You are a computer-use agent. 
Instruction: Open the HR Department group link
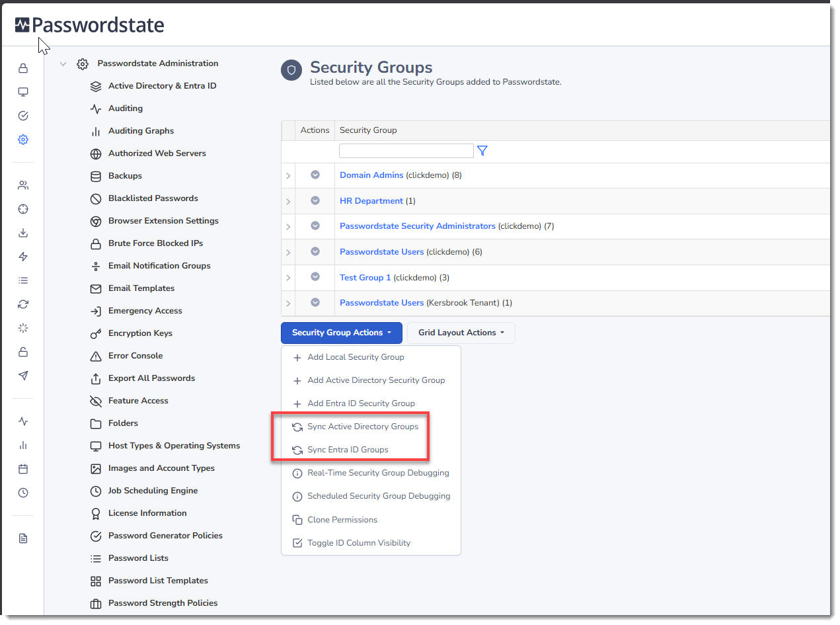pyautogui.click(x=371, y=201)
